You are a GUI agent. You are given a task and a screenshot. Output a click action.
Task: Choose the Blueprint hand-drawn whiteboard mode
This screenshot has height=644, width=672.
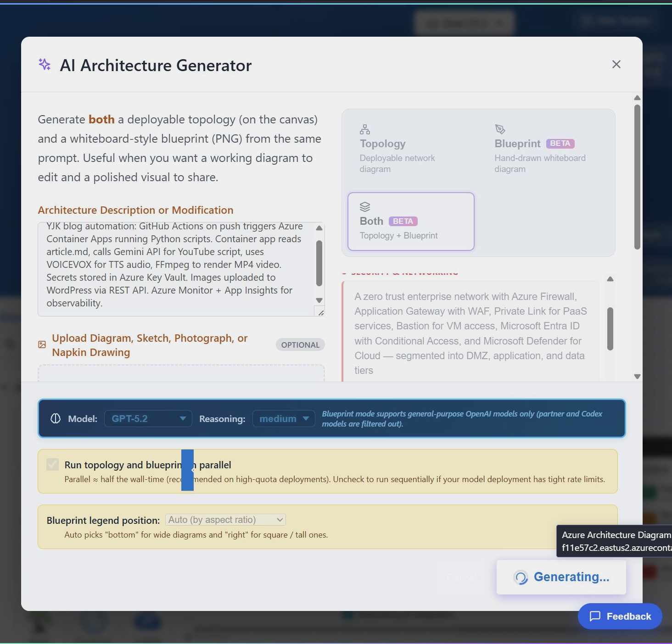(545, 149)
